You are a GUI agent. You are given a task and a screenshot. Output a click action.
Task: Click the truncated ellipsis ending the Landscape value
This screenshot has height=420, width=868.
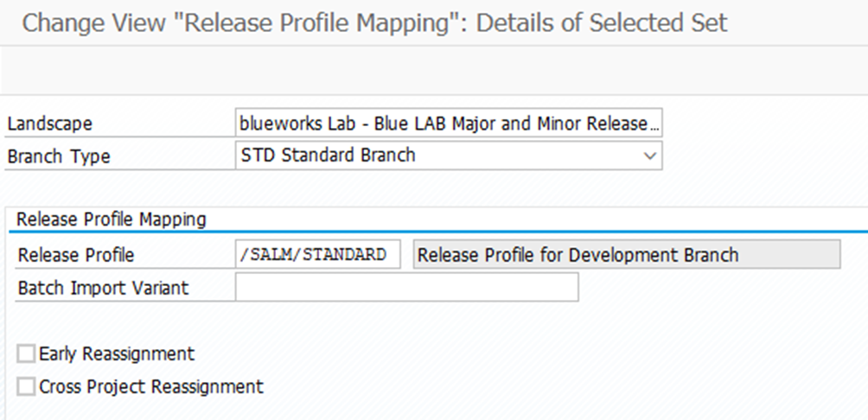(655, 124)
